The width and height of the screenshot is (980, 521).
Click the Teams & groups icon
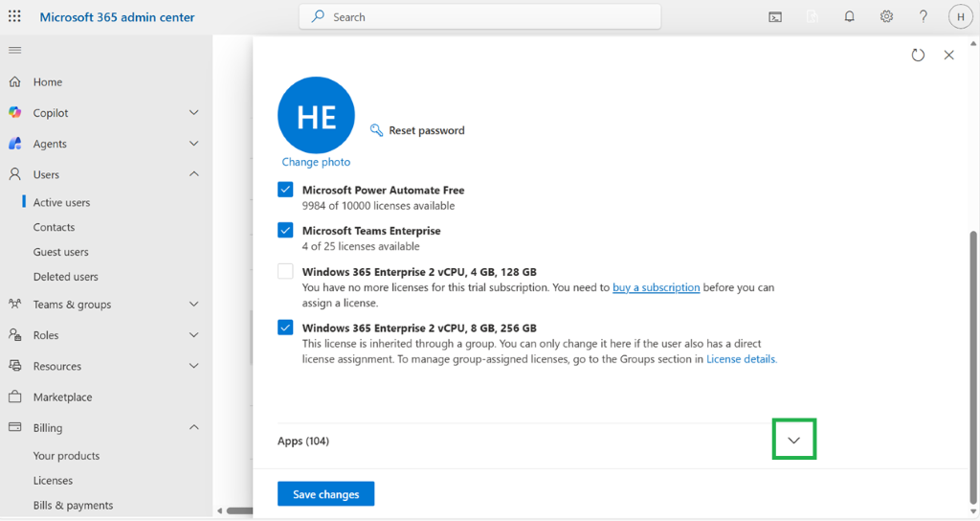pyautogui.click(x=15, y=304)
